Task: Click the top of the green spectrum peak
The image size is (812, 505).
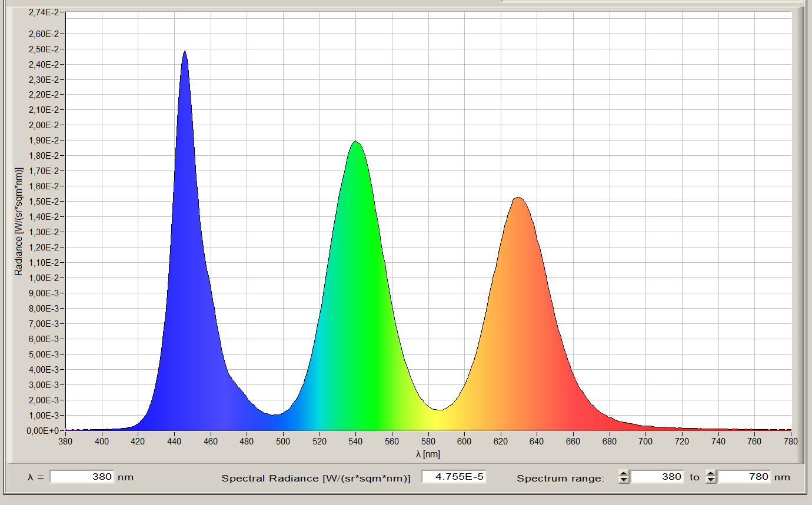Action: coord(355,142)
